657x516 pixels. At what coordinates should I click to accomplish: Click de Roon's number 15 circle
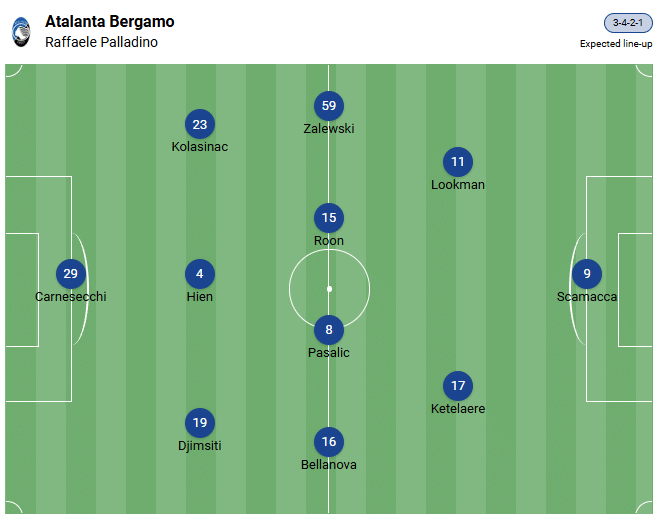[x=328, y=218]
